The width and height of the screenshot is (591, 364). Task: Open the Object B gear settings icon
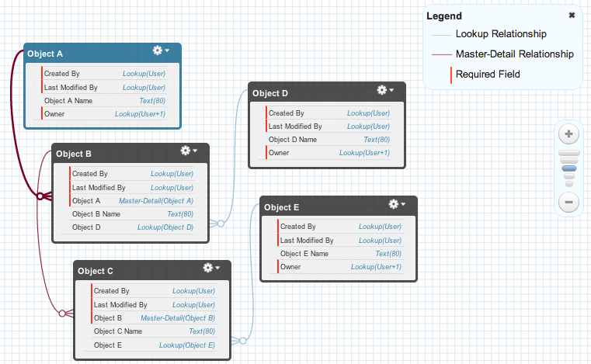[x=187, y=151]
